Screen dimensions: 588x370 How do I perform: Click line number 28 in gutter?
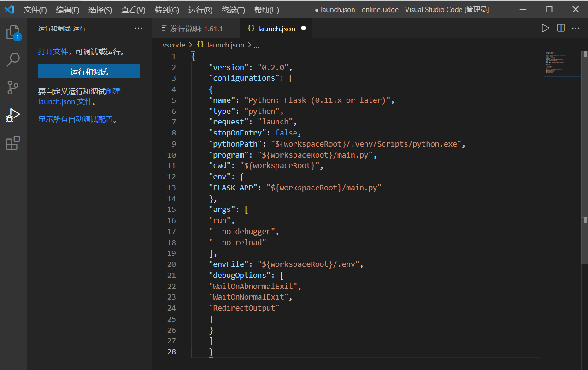tap(171, 352)
